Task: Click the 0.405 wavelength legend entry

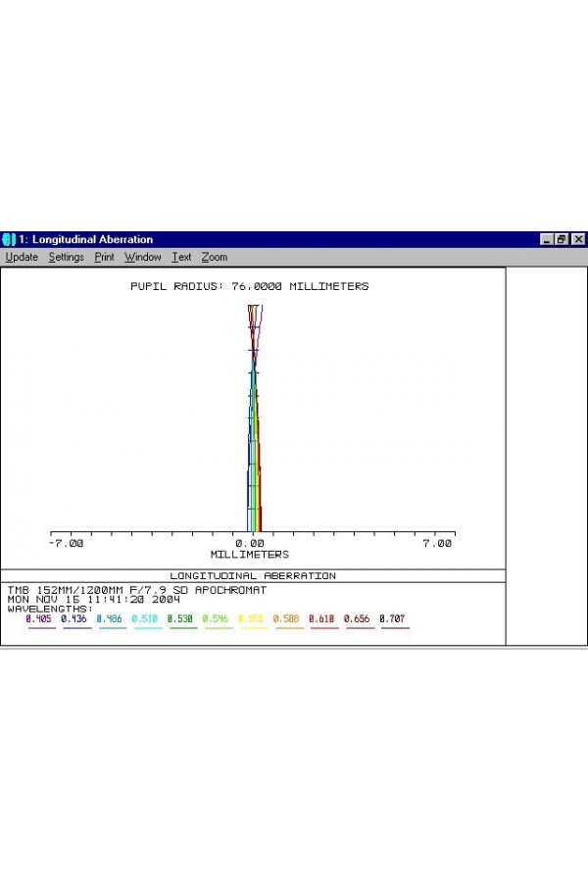Action: coord(39,619)
